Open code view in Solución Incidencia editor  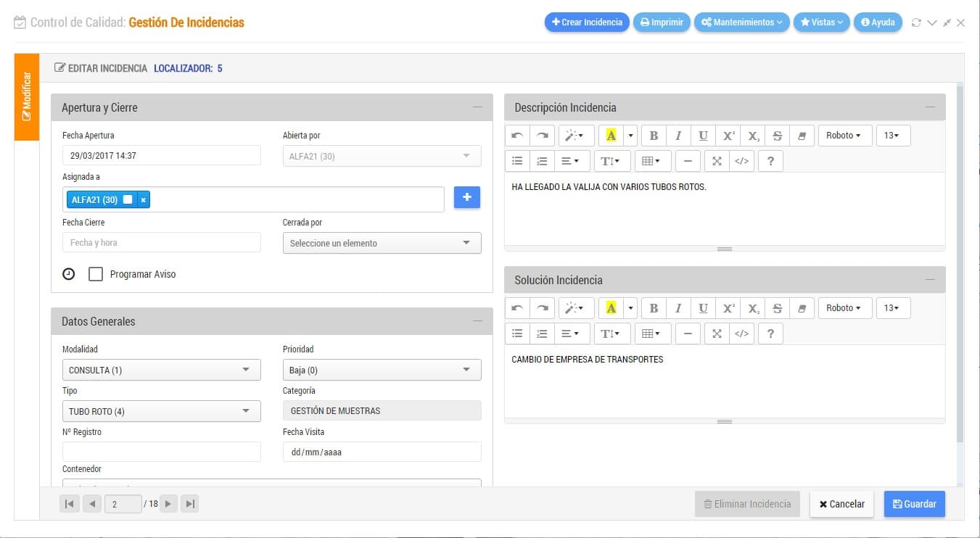741,334
